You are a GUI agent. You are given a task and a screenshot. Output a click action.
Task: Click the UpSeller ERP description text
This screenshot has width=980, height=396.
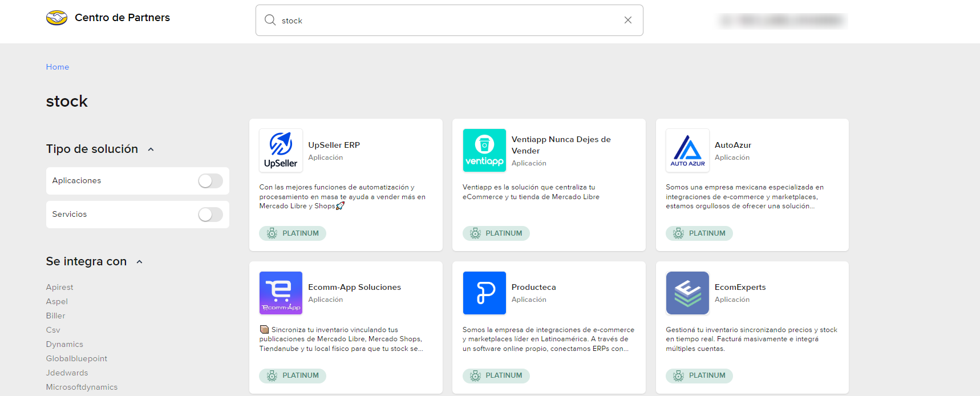tap(342, 197)
